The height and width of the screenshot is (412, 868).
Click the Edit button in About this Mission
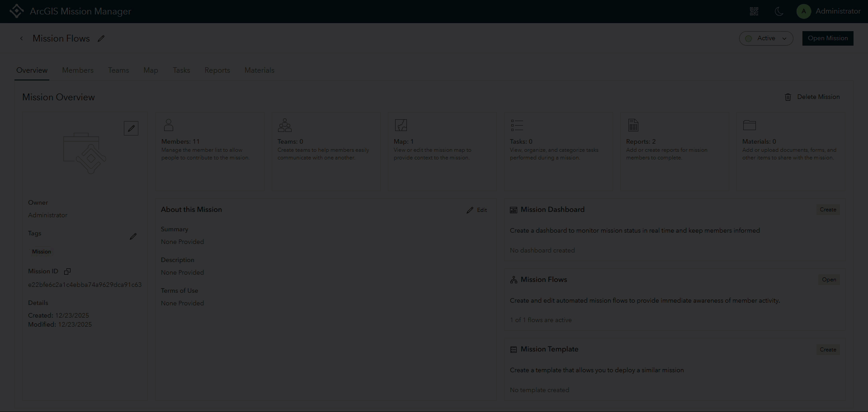pyautogui.click(x=477, y=210)
